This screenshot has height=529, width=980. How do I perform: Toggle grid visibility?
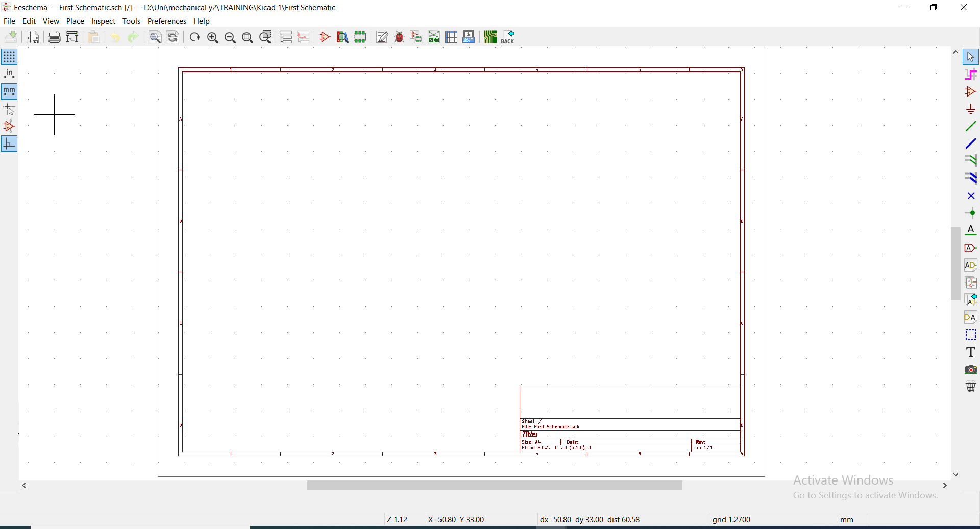pos(9,56)
